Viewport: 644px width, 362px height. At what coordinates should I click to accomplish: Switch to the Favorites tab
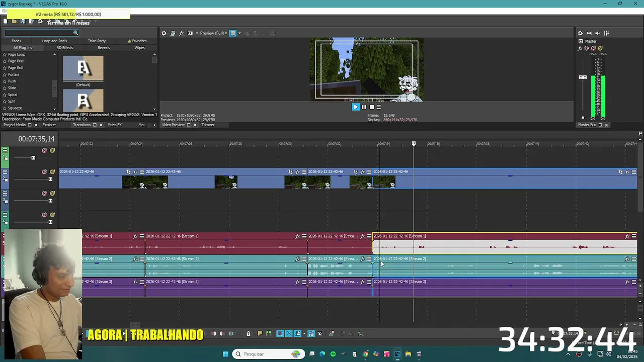137,41
